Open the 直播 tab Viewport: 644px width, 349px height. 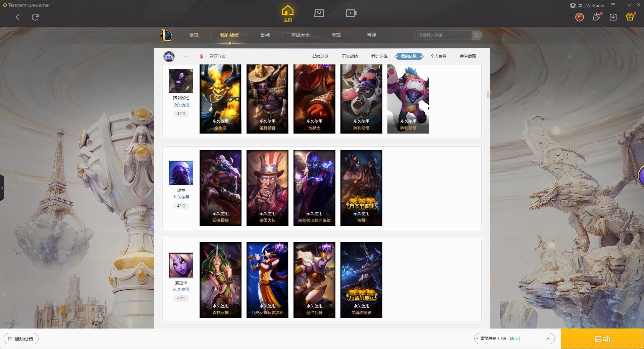pos(265,35)
